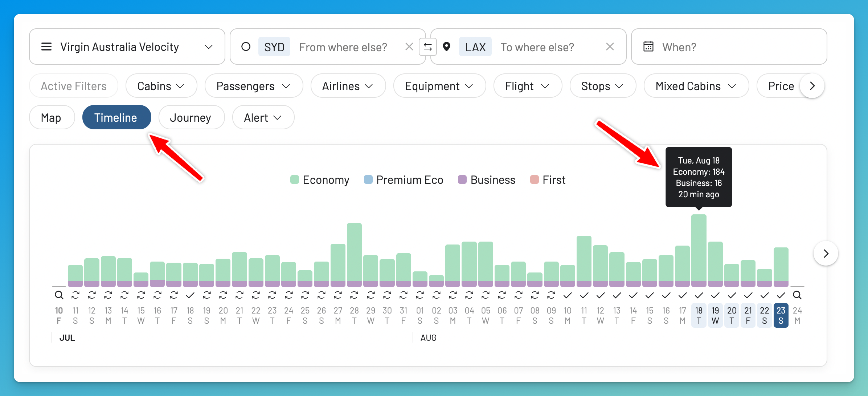The width and height of the screenshot is (868, 396).
Task: Clear the LAX destination field
Action: click(x=610, y=47)
